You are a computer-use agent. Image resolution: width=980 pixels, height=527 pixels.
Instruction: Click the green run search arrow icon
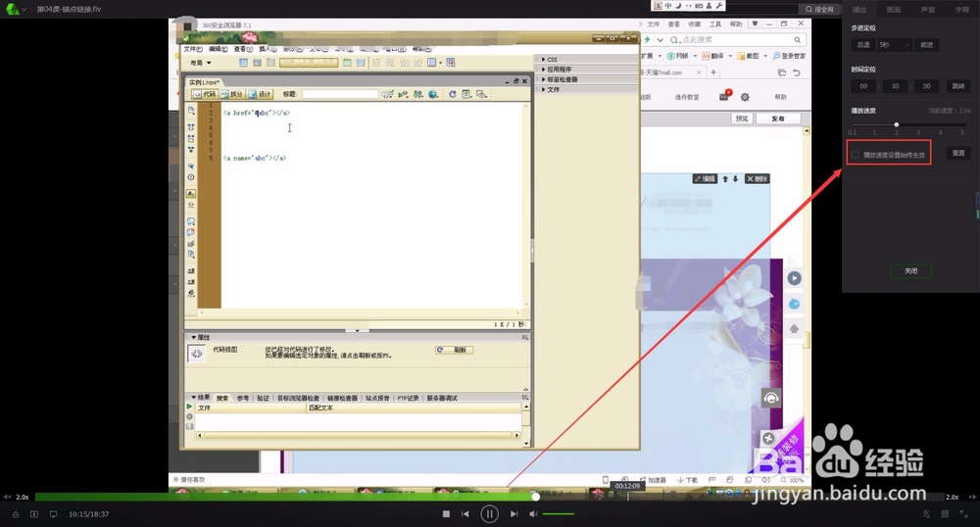189,407
